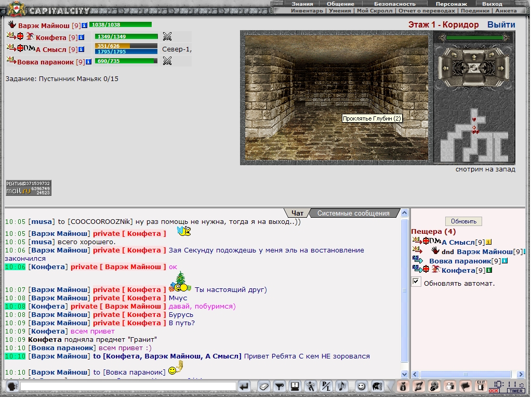The width and height of the screenshot is (532, 399).
Task: Click the EXIT door icon in bottom bar
Action: coord(481,385)
